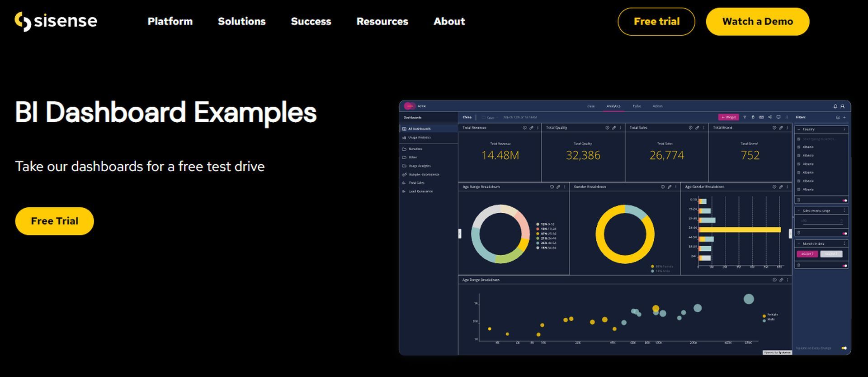Viewport: 868px width, 377px height.
Task: Edit the Total Quality widget with pencil
Action: (614, 128)
